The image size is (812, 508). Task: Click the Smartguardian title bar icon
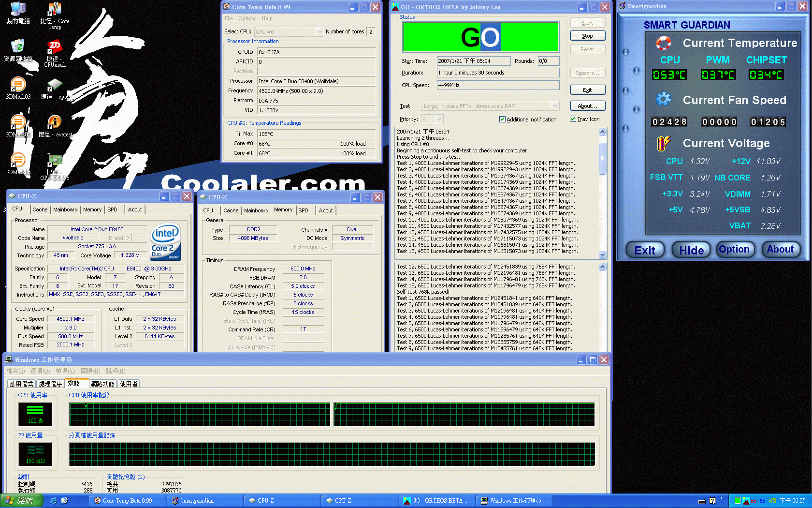pos(622,6)
